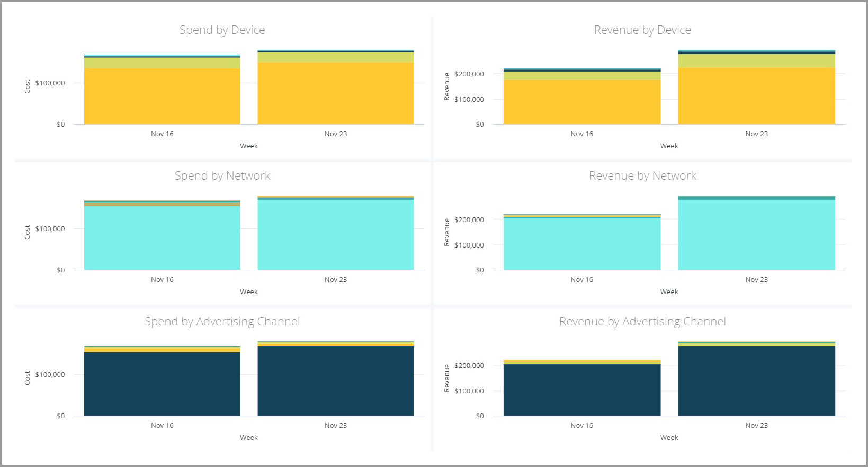Viewport: 868px width, 467px height.
Task: Click yellow-green Nov 23 segment in Spend by Device
Action: click(x=336, y=57)
